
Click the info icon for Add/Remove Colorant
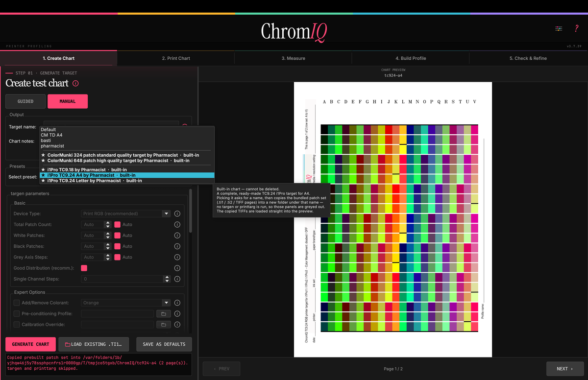[177, 303]
